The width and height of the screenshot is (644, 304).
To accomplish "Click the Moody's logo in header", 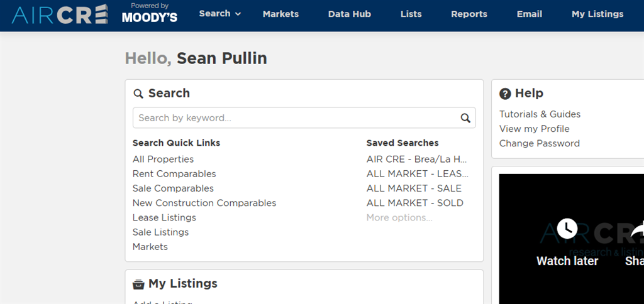I will click(149, 14).
